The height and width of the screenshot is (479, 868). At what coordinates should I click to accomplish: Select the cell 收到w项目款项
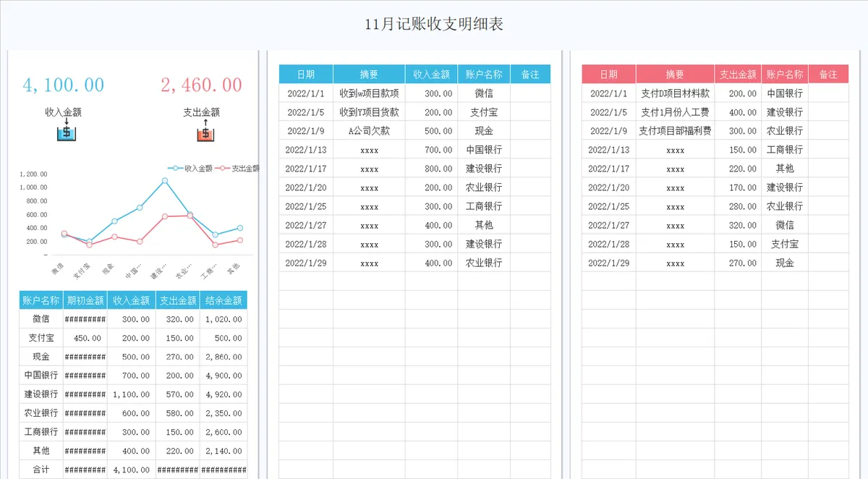369,93
